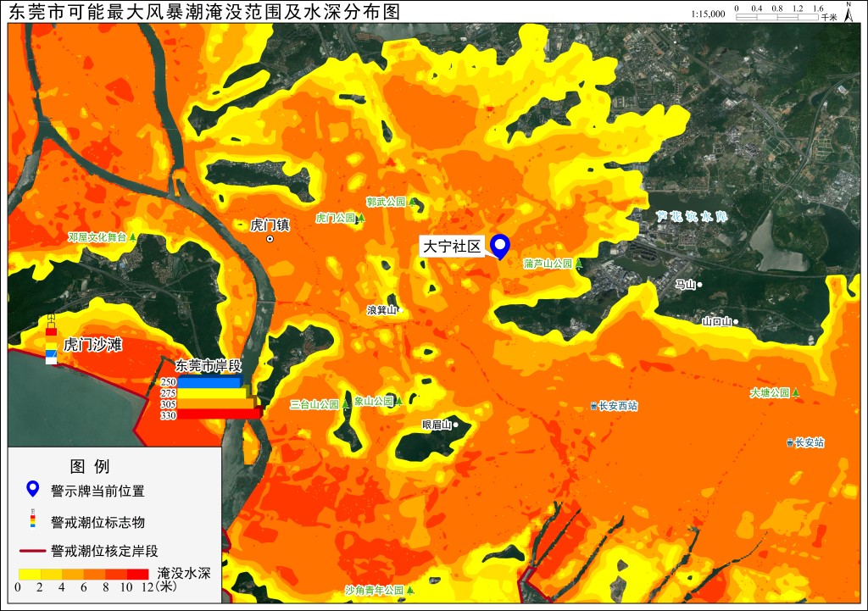Click the tree icon beside 三台山公园
Screen dimensions: 868x611
(346, 404)
